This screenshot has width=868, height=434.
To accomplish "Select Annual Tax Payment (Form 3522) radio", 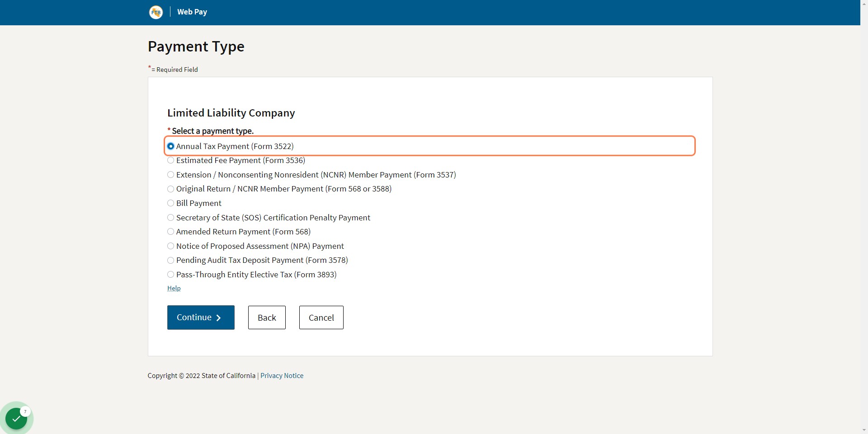I will (170, 146).
